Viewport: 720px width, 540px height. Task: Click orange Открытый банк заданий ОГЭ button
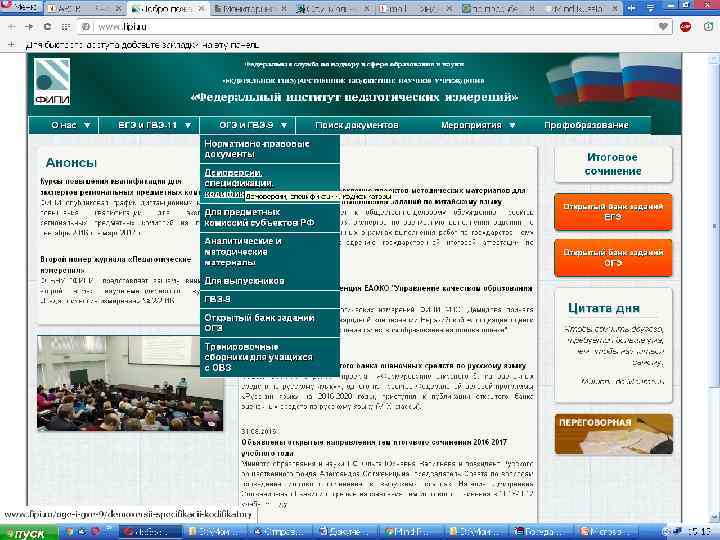pos(613,258)
